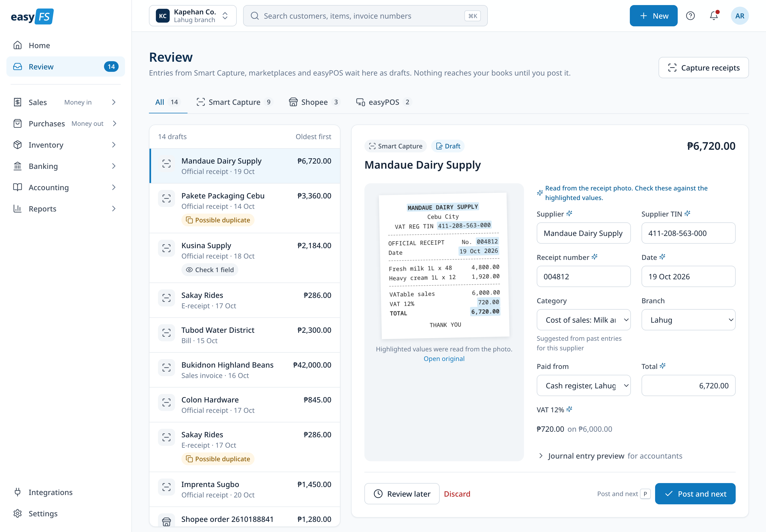Image resolution: width=766 pixels, height=532 pixels.
Task: Click scan icon of Tubod Water District draft
Action: [x=166, y=333]
